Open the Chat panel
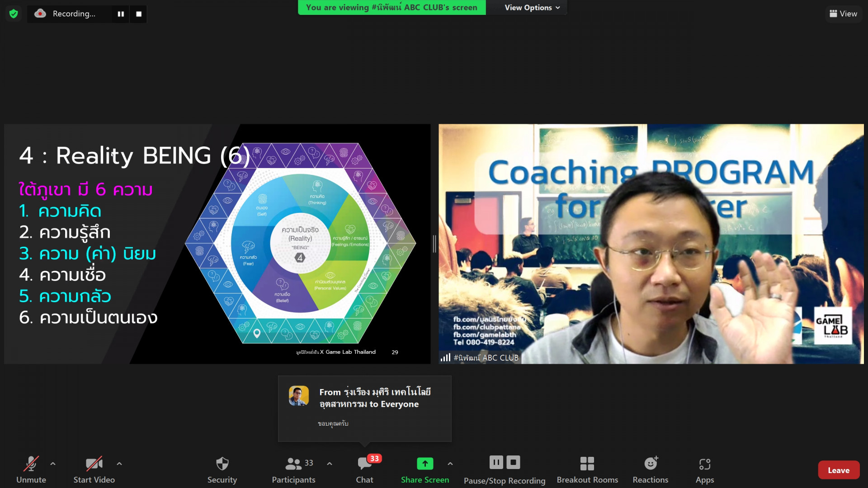 364,470
